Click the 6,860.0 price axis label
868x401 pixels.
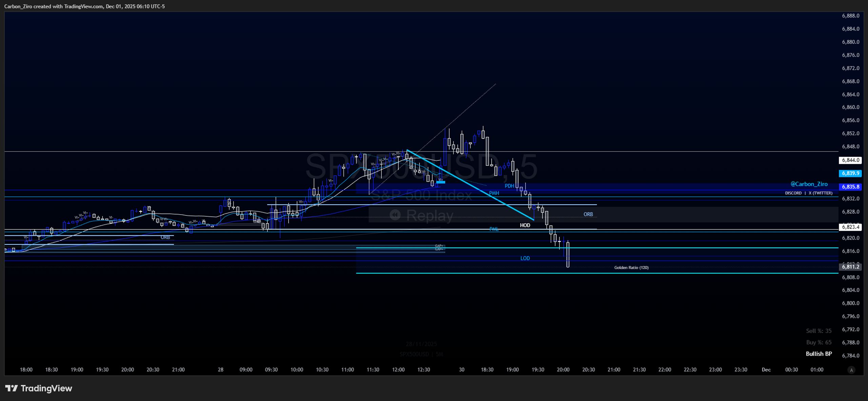(851, 107)
